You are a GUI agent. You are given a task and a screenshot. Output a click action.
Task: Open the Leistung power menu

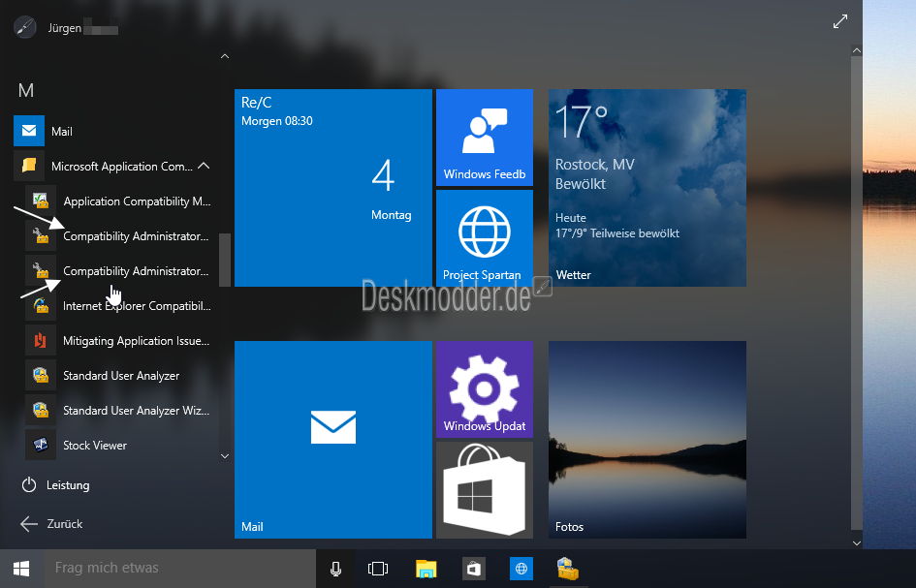[x=58, y=484]
